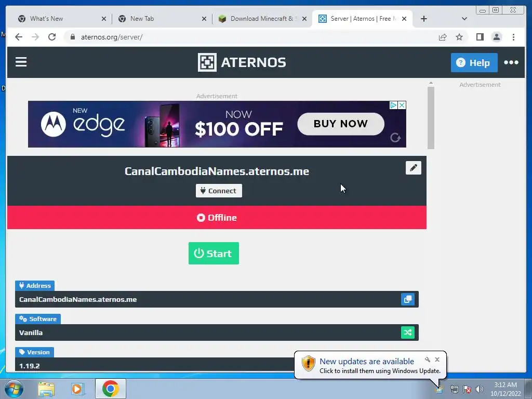Image resolution: width=532 pixels, height=399 pixels.
Task: Reload the Aternos page
Action: click(x=52, y=37)
